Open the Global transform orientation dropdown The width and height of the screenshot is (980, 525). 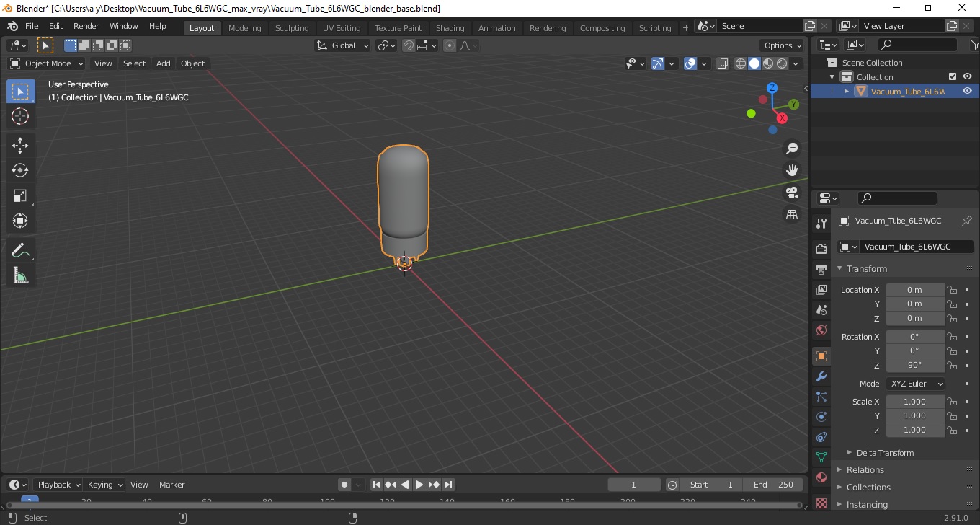(343, 45)
